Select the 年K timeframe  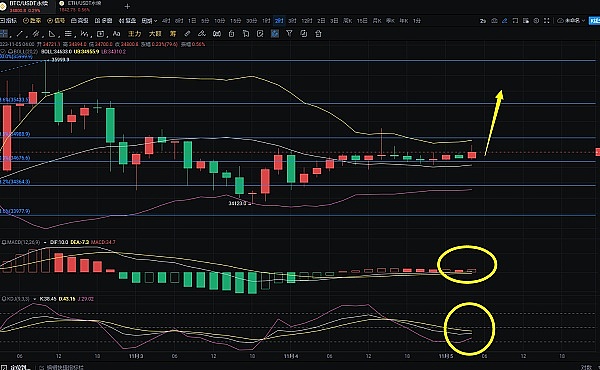pyautogui.click(x=404, y=21)
